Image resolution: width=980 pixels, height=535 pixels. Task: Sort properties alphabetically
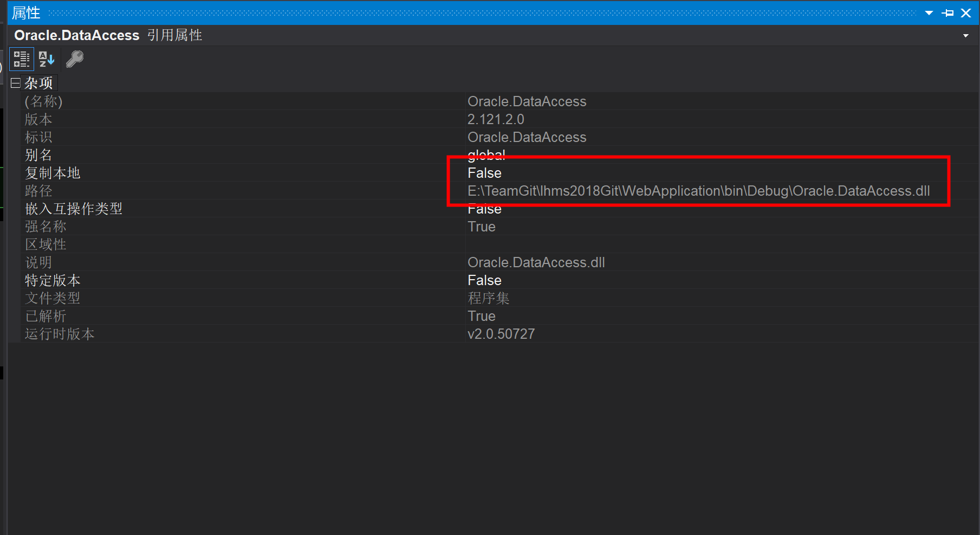[47, 59]
